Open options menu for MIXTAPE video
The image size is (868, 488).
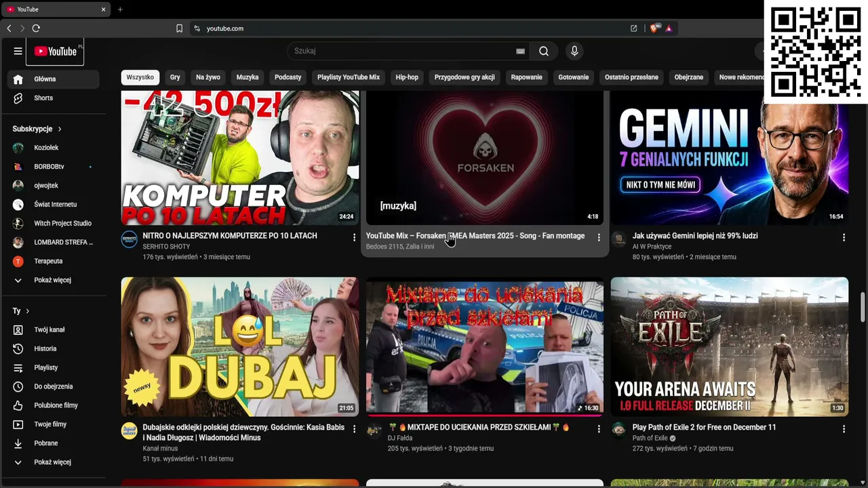point(599,429)
